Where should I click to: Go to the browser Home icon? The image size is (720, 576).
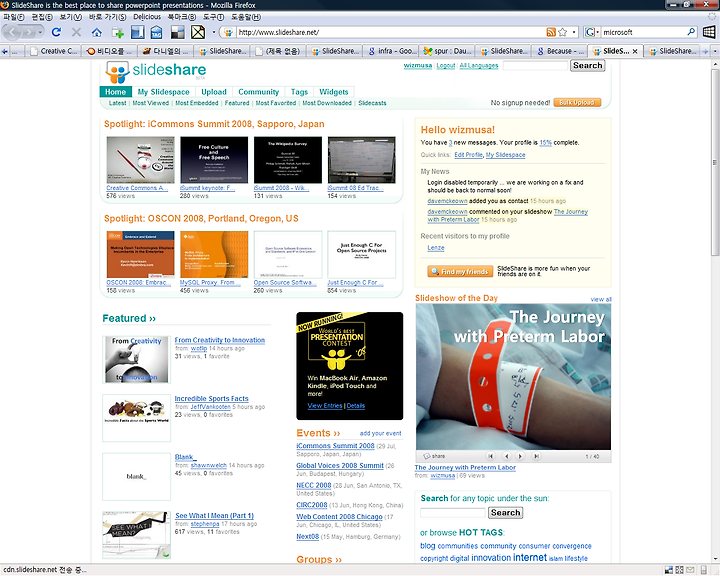96,32
